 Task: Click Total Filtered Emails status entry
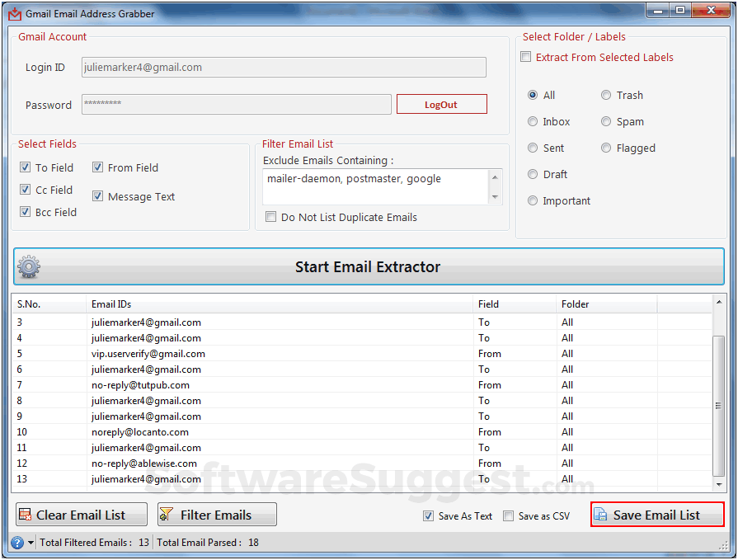tap(95, 543)
